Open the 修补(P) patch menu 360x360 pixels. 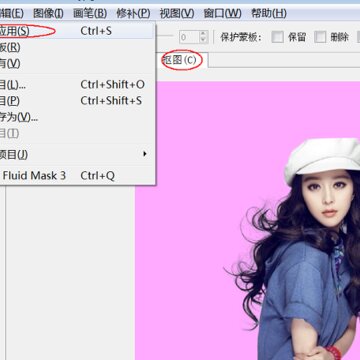pyautogui.click(x=133, y=14)
